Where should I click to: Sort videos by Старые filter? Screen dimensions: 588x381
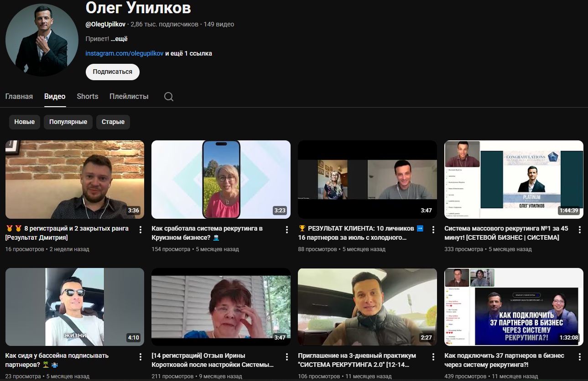(113, 122)
